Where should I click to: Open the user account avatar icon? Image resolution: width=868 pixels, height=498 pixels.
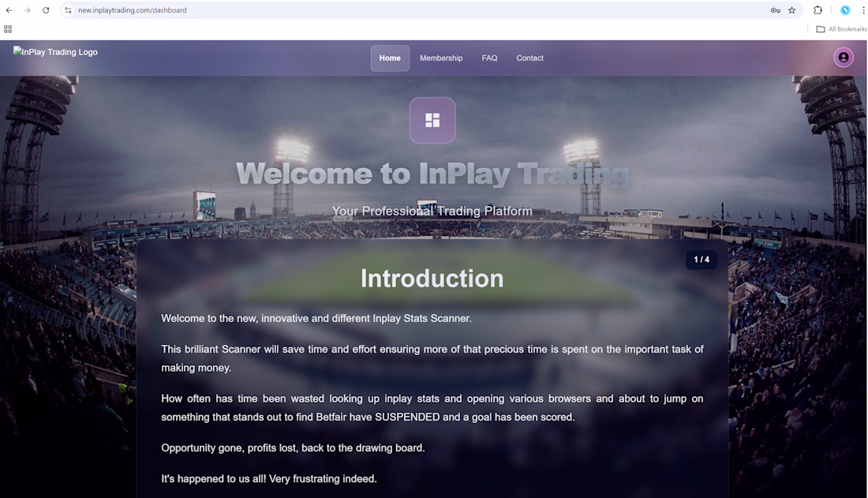pos(843,57)
